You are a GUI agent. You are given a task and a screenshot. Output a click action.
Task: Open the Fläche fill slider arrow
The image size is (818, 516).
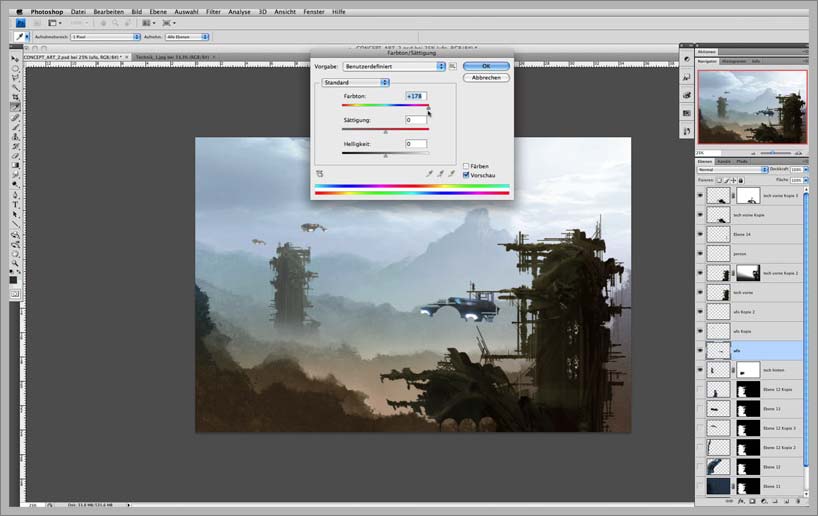coord(806,180)
